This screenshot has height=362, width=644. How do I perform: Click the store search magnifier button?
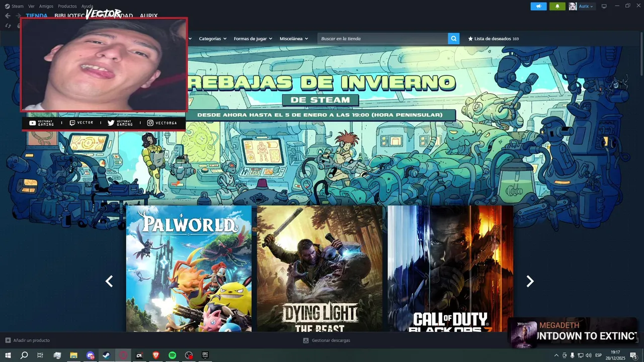[x=454, y=39]
